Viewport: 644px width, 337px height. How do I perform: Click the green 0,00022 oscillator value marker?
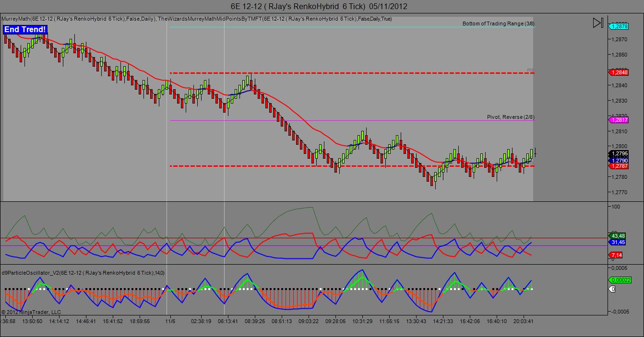[620, 279]
